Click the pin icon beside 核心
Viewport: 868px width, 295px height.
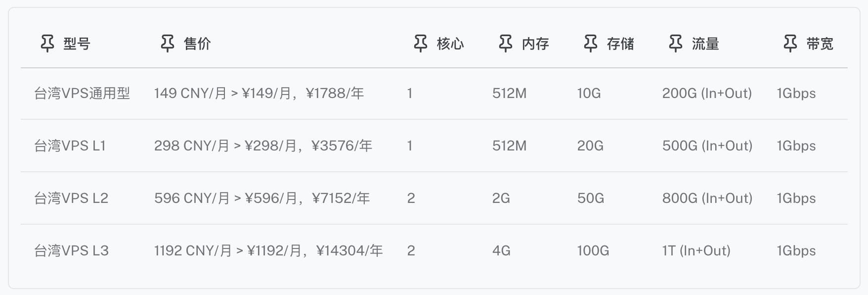pos(421,44)
